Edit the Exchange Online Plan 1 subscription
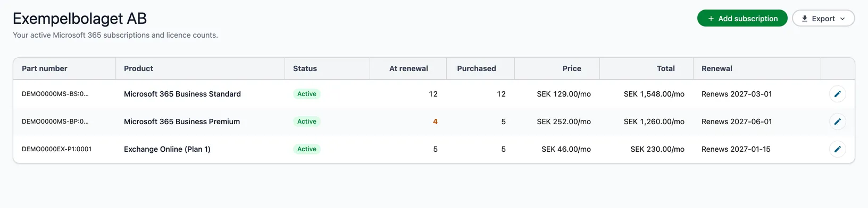The height and width of the screenshot is (208, 868). click(837, 149)
